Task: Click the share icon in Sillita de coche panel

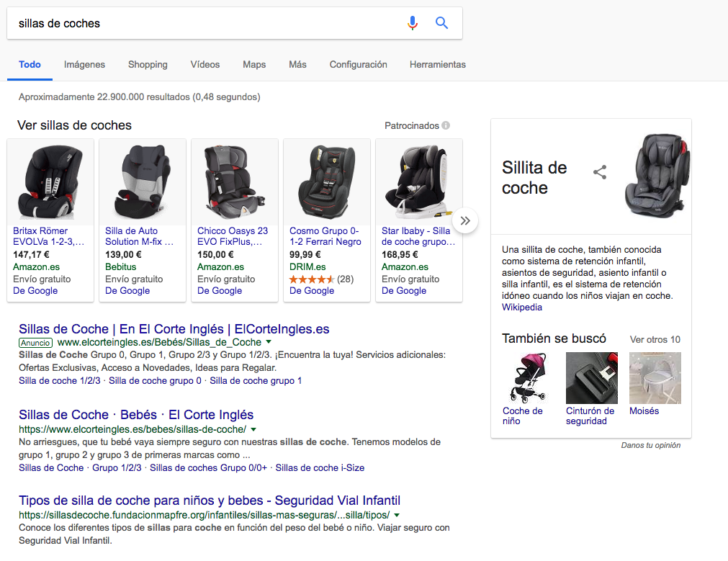Action: (x=600, y=172)
